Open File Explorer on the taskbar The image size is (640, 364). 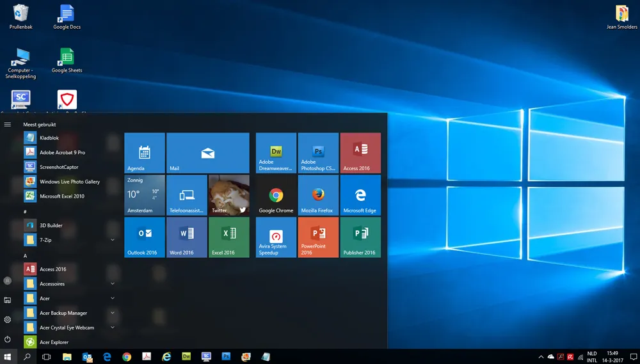coord(67,357)
